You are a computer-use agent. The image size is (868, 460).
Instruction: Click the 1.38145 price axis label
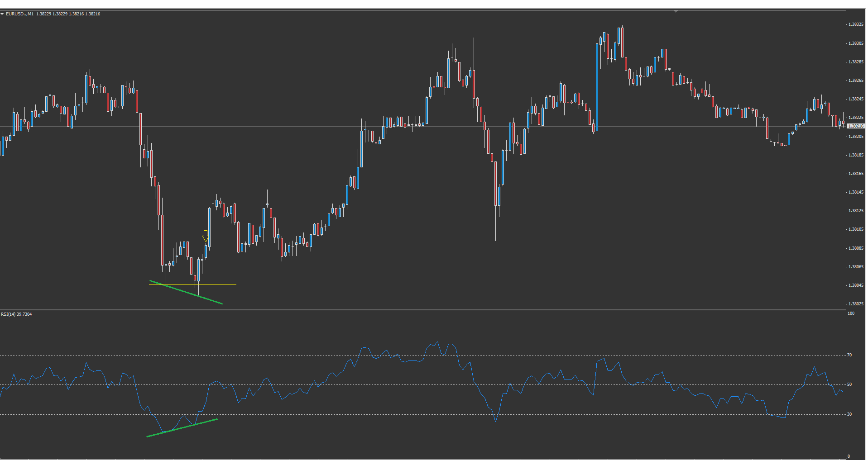[856, 192]
